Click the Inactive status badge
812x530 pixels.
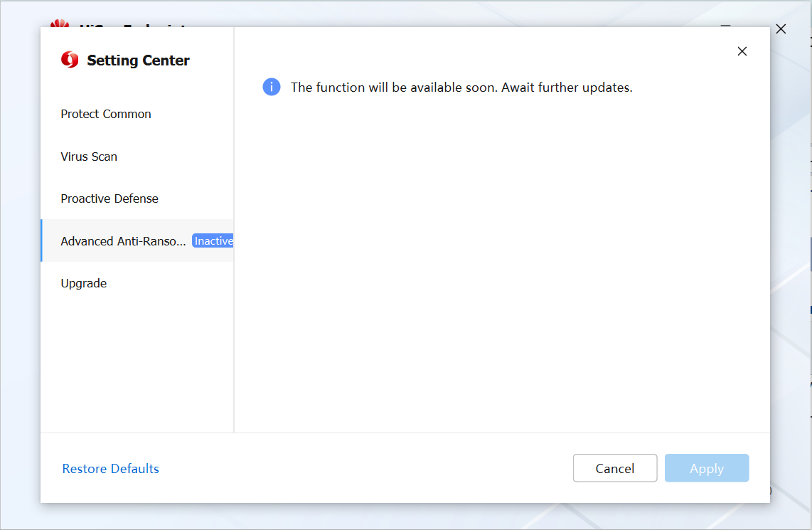[213, 241]
